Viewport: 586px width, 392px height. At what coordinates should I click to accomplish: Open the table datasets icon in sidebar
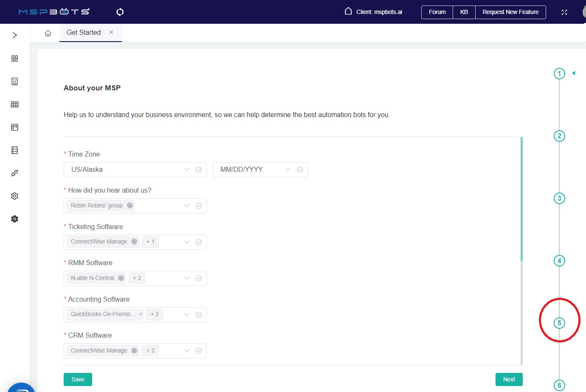click(14, 104)
